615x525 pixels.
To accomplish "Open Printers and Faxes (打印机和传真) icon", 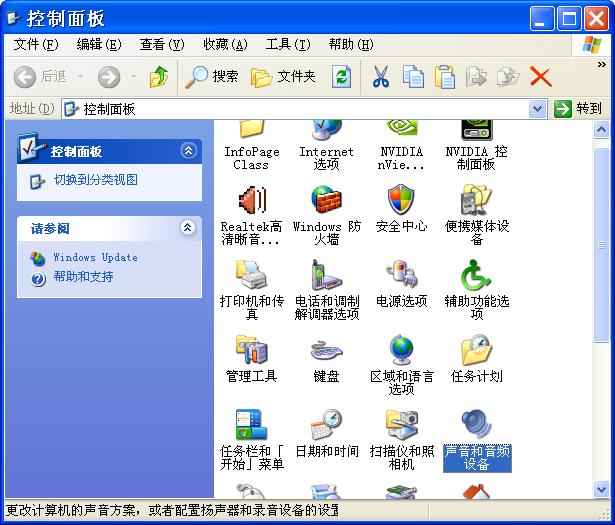I will point(251,275).
